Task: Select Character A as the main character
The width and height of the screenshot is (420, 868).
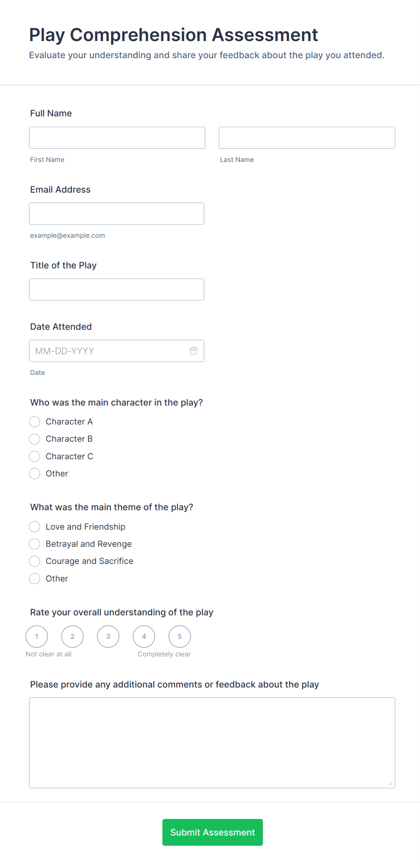Action: (x=34, y=421)
